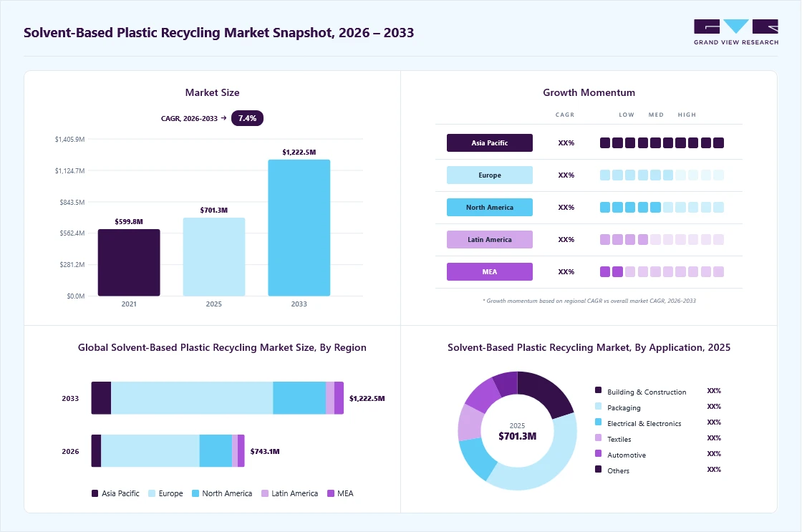This screenshot has width=802, height=532.
Task: Click the Asia Pacific momentum squares indicator
Action: click(662, 142)
